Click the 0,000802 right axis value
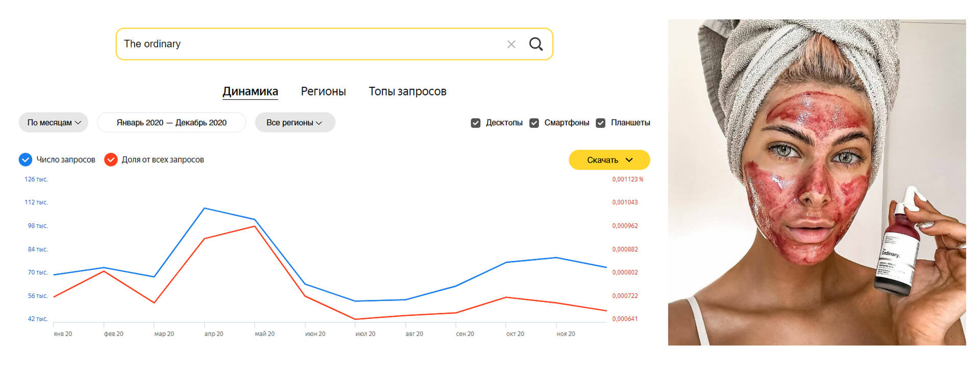 [x=625, y=272]
